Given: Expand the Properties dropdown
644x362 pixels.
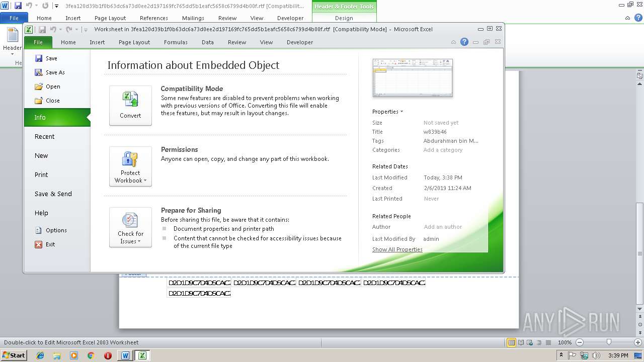Looking at the screenshot, I should click(x=387, y=112).
